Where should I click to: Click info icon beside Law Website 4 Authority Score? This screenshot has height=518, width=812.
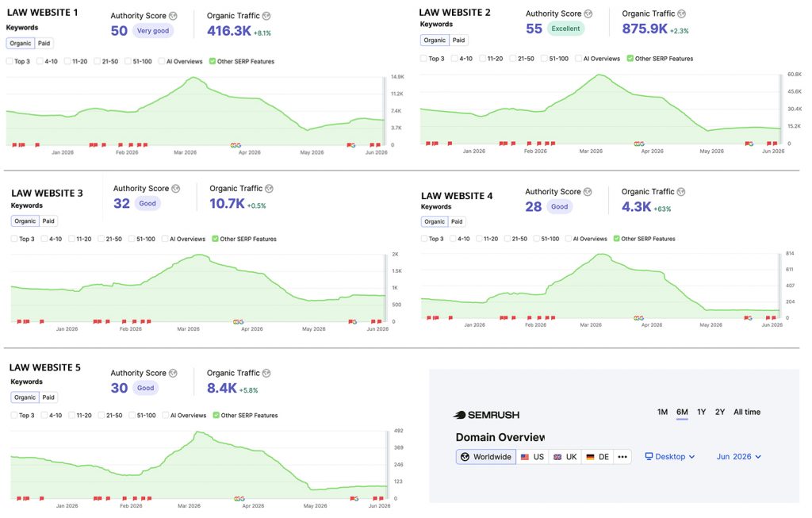tap(588, 192)
